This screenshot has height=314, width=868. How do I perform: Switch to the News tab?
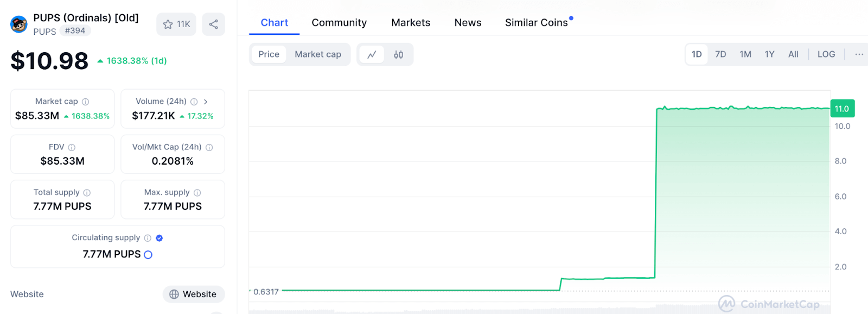468,23
